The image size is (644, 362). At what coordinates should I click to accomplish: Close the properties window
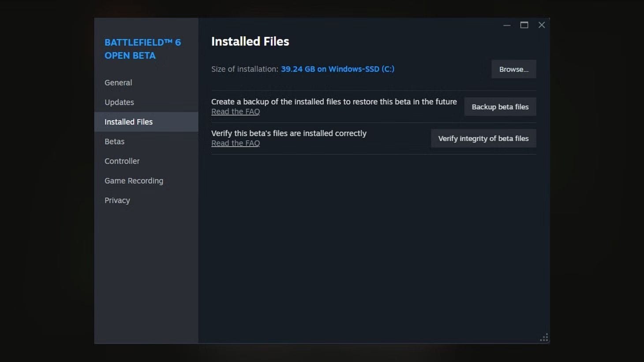541,25
